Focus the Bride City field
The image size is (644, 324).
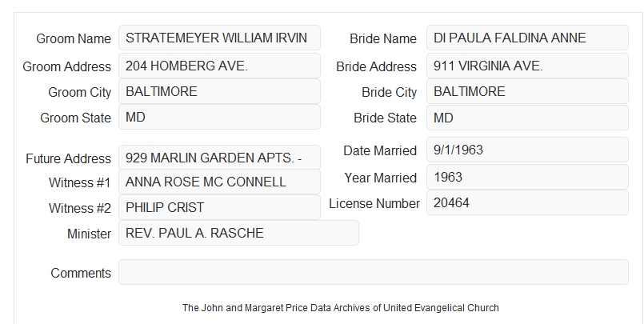click(527, 91)
